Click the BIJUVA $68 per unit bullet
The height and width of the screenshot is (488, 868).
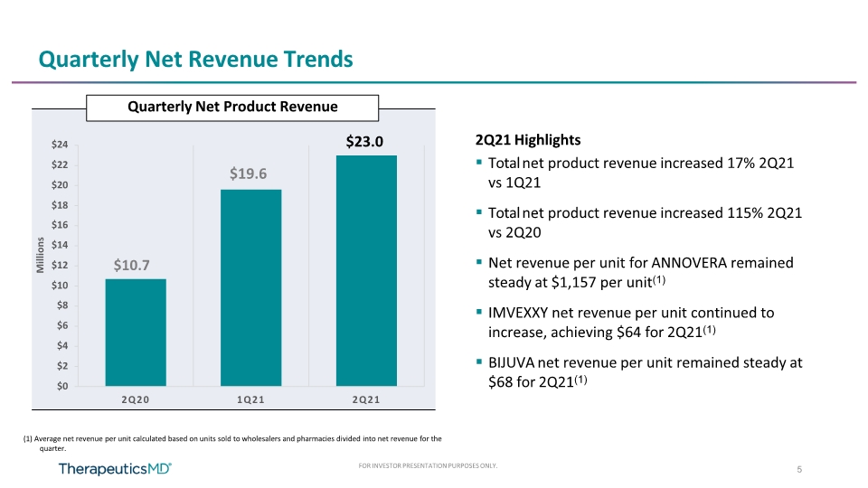(x=639, y=371)
